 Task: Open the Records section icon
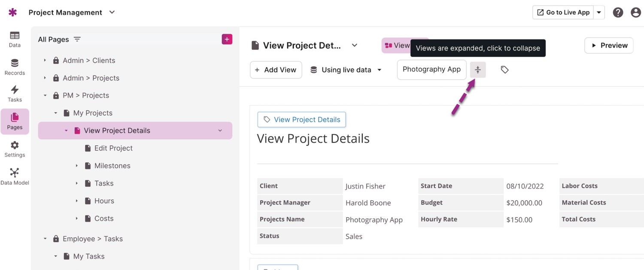(x=15, y=67)
